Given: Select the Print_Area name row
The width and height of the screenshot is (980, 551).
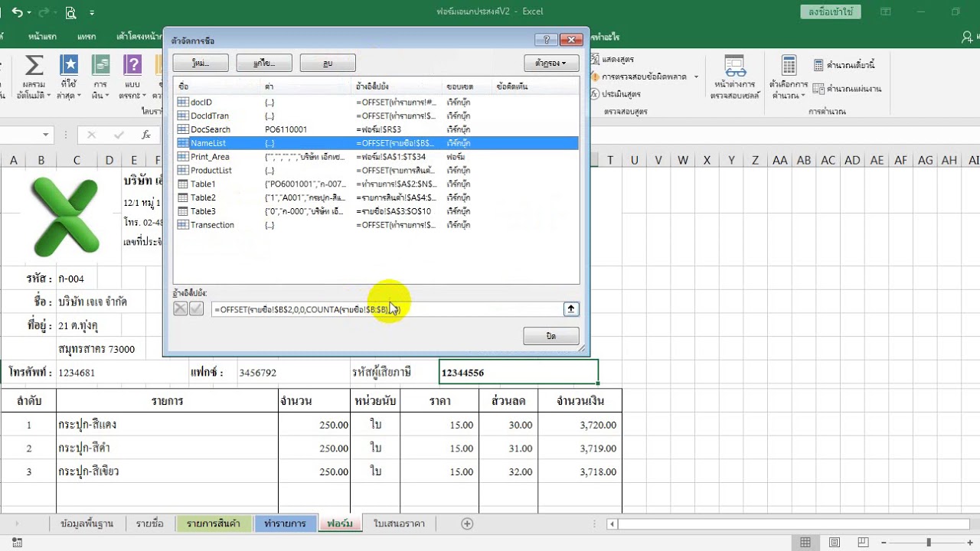Looking at the screenshot, I should [x=375, y=157].
